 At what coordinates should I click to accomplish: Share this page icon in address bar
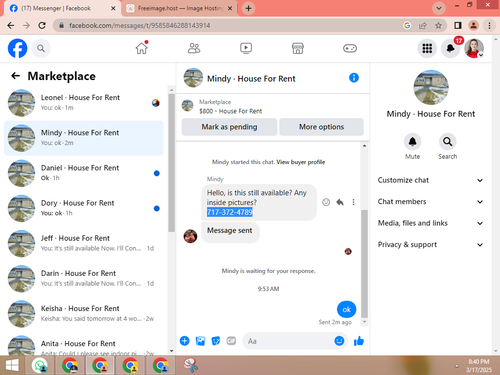tap(423, 25)
